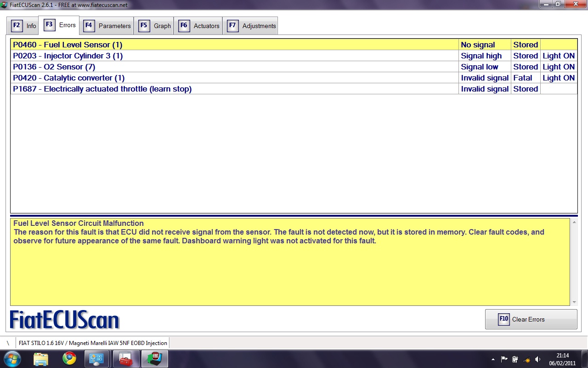
Task: Click 'Stored' status in the P0136 row
Action: [526, 67]
